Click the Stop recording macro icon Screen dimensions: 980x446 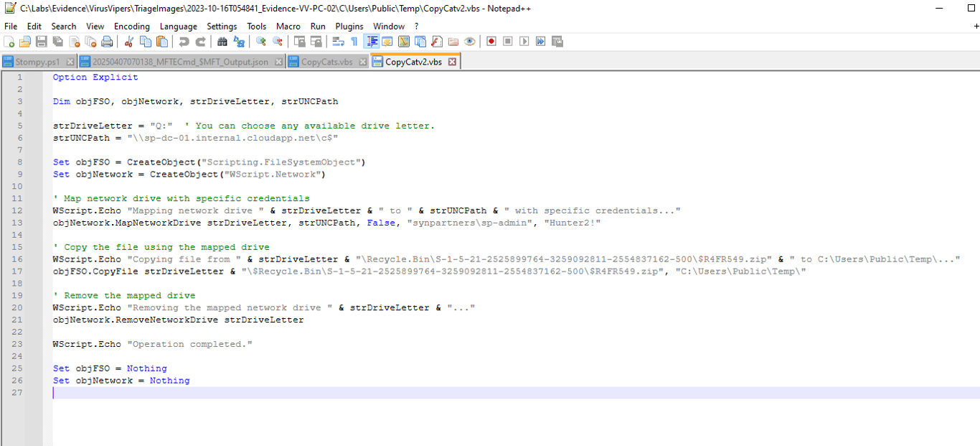(x=508, y=42)
